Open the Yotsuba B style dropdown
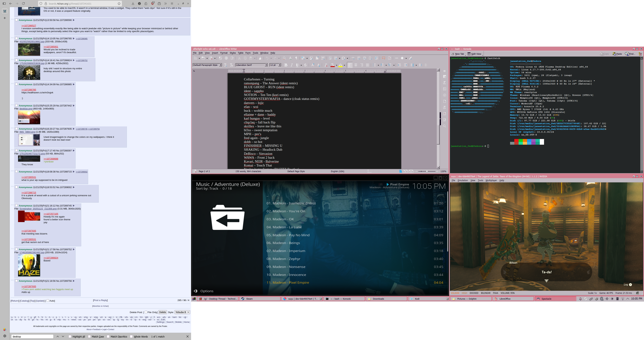Screen dimensions: 644x340 [182, 312]
